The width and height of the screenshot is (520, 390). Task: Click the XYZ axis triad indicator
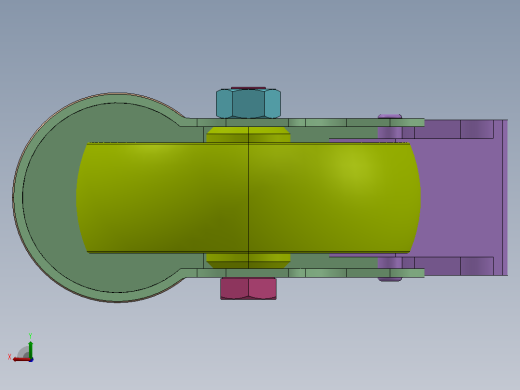pyautogui.click(x=21, y=349)
